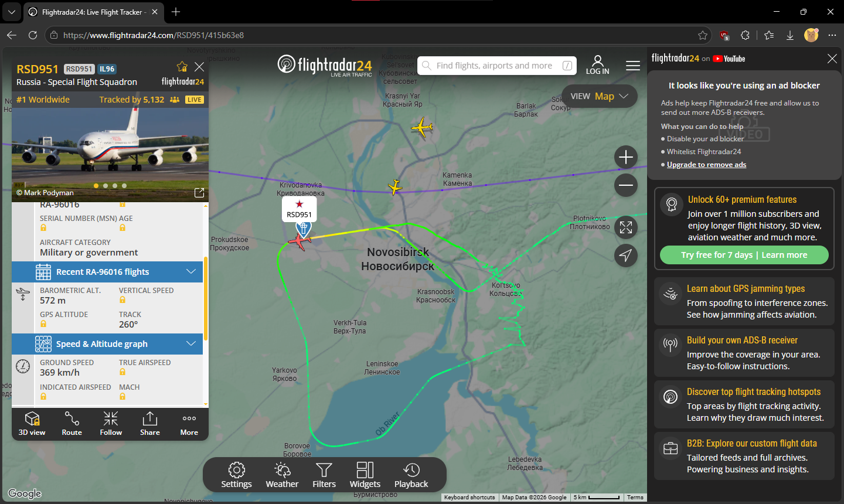Click the LIVE status badge
The height and width of the screenshot is (504, 844).
click(x=195, y=100)
